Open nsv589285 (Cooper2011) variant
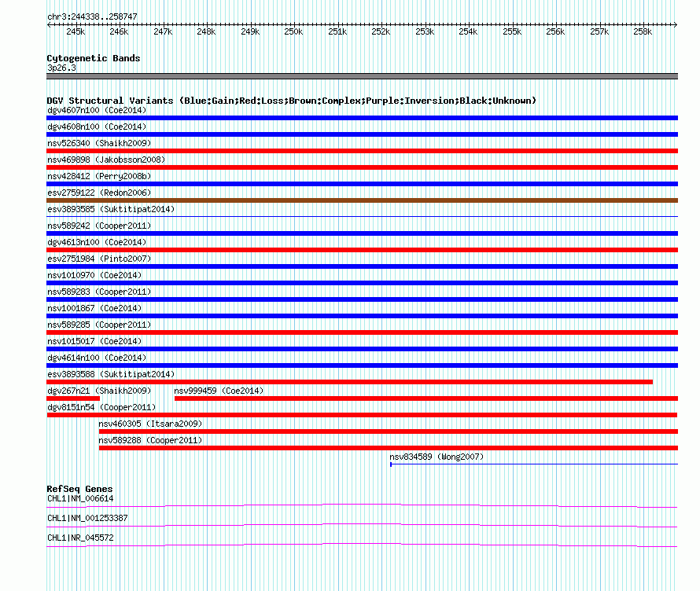This screenshot has height=591, width=700. 99,325
